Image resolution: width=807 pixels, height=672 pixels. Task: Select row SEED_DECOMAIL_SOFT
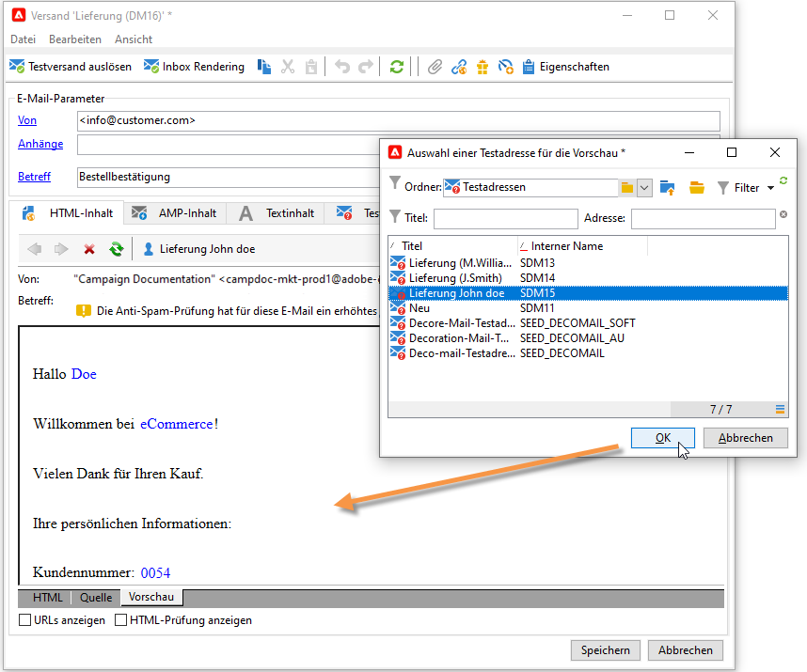[x=588, y=323]
